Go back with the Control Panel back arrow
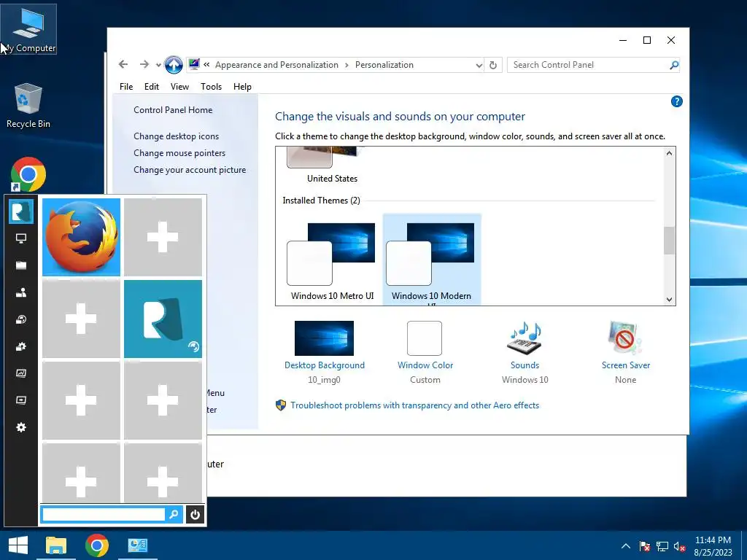This screenshot has height=560, width=747. point(123,64)
